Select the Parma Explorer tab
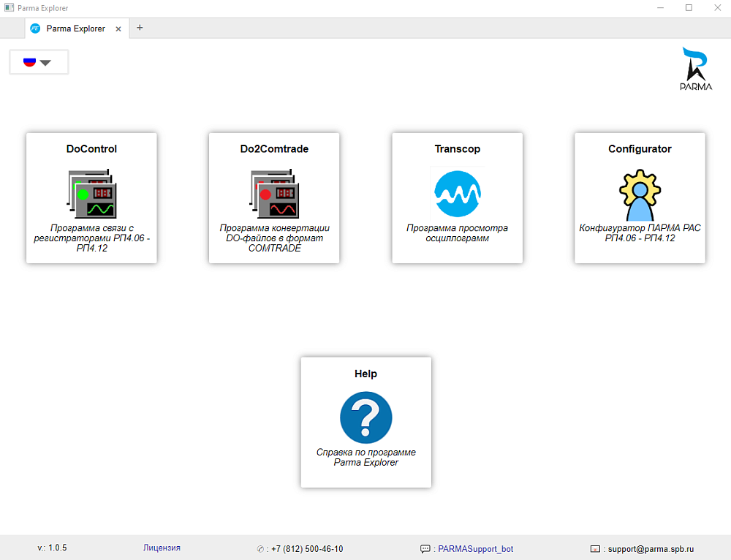Image resolution: width=731 pixels, height=560 pixels. tap(77, 29)
